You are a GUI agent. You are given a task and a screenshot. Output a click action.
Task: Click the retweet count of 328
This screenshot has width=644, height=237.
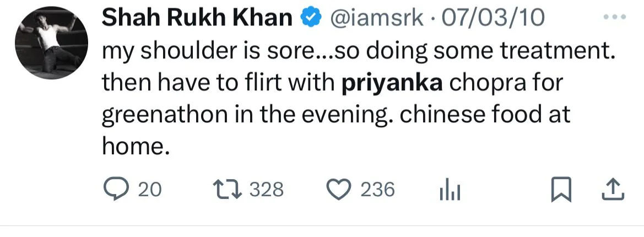pyautogui.click(x=267, y=190)
